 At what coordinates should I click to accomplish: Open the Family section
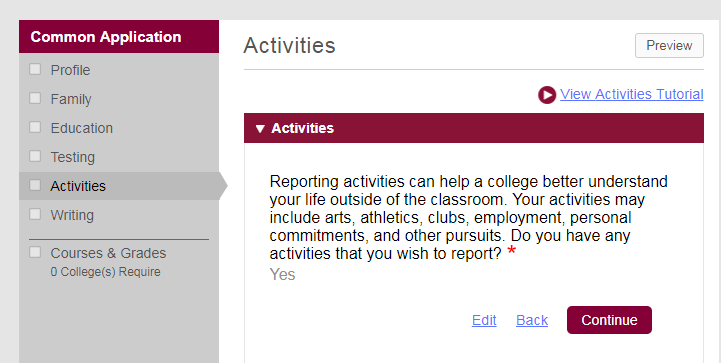tap(71, 99)
